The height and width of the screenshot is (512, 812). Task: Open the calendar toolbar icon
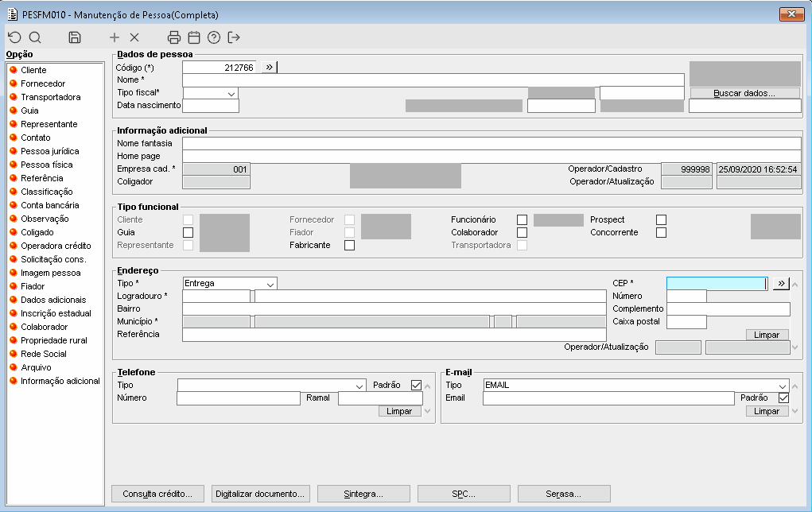(x=194, y=37)
